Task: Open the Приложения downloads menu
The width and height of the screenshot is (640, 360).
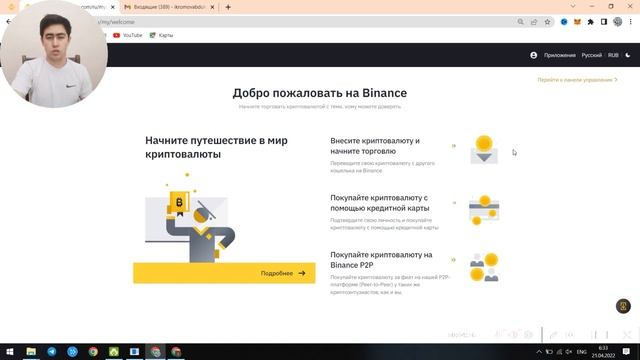Action: [x=560, y=55]
